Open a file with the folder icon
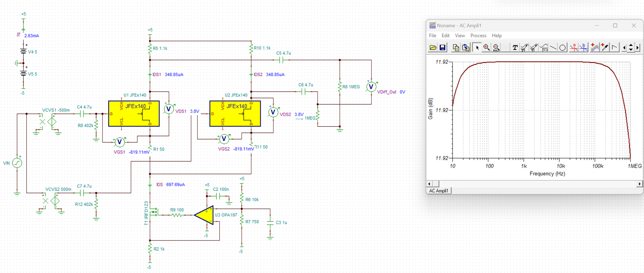Viewport: 644px width, 273px height. click(433, 48)
